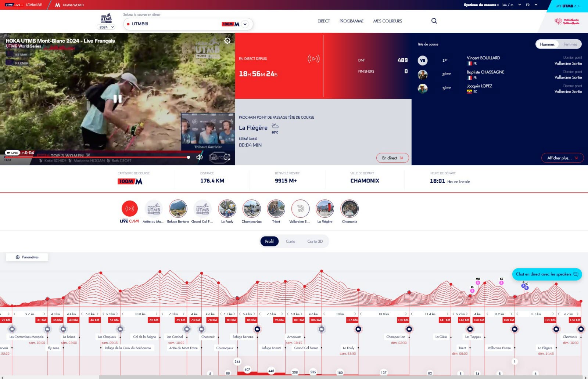Image resolution: width=588 pixels, height=379 pixels.
Task: Follow the UTMB WORLD link in the top bar
Action: (69, 5)
